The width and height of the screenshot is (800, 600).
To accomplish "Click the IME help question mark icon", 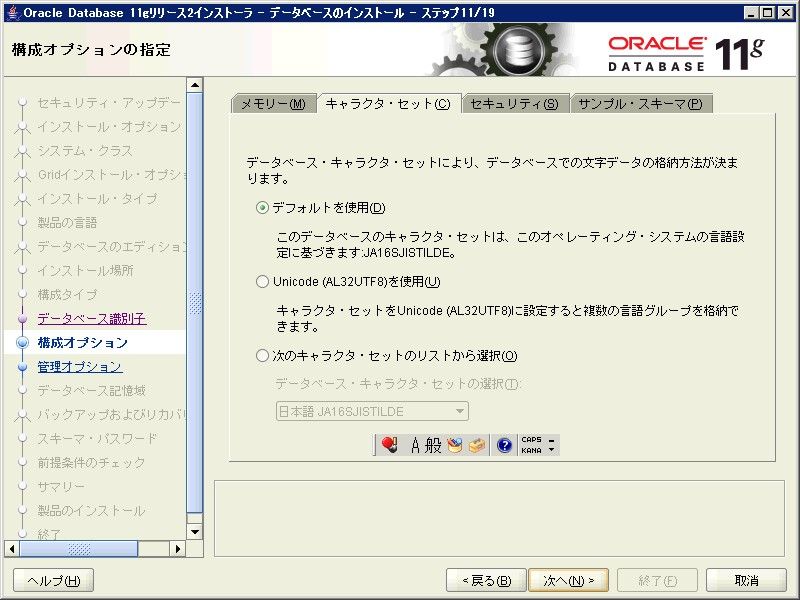I will click(x=504, y=445).
